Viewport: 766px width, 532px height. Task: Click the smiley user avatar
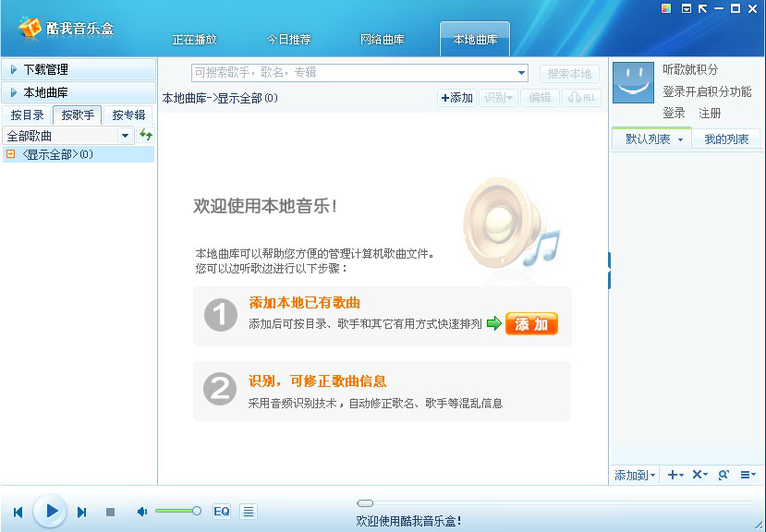(x=633, y=82)
